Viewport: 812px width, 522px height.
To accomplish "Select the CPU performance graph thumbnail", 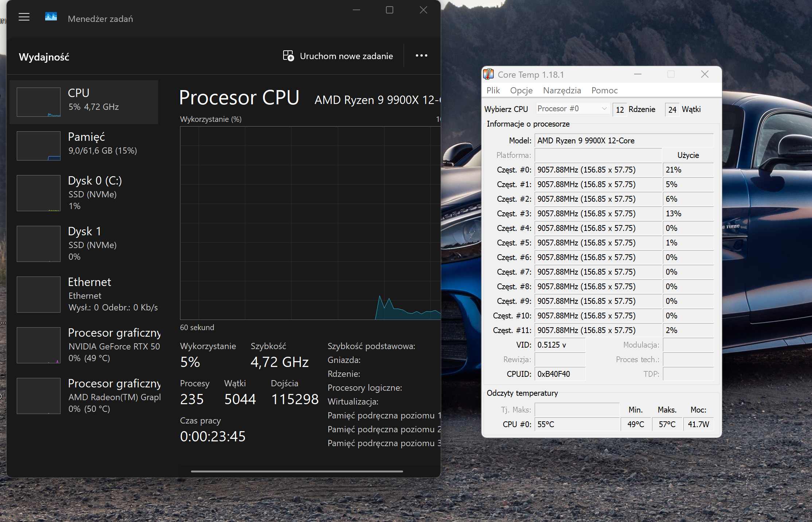I will pos(39,102).
